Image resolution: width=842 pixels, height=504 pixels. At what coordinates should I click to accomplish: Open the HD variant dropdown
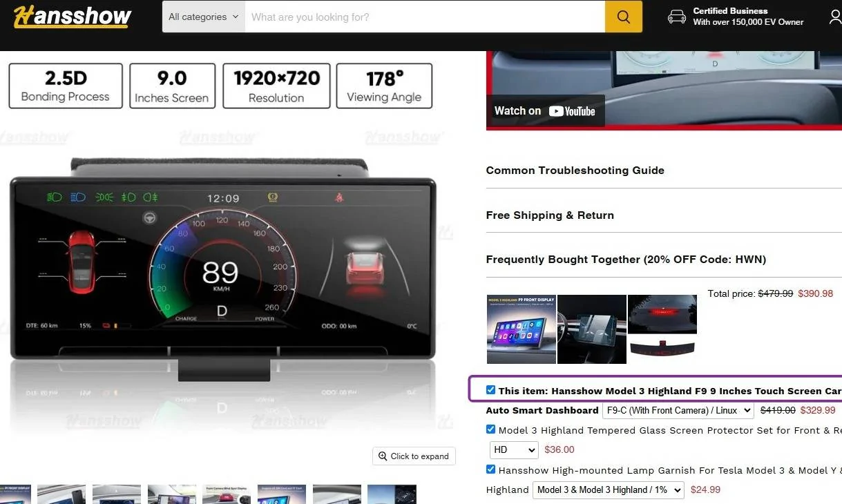513,450
